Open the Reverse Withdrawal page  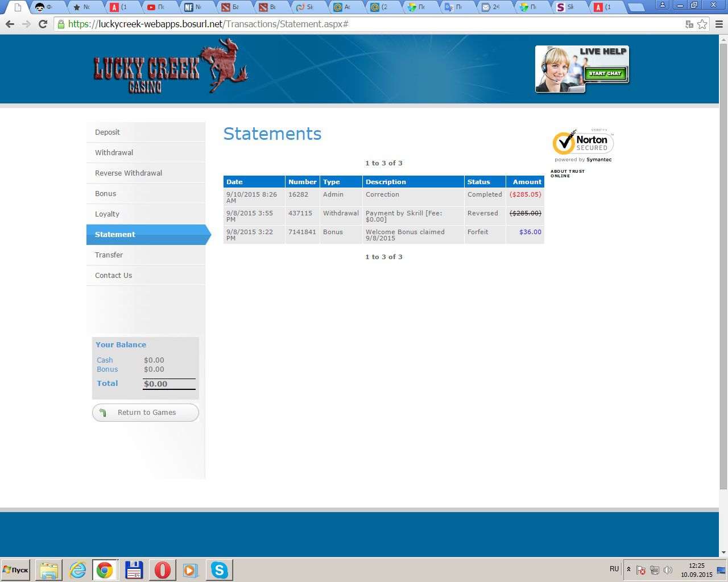[146, 173]
